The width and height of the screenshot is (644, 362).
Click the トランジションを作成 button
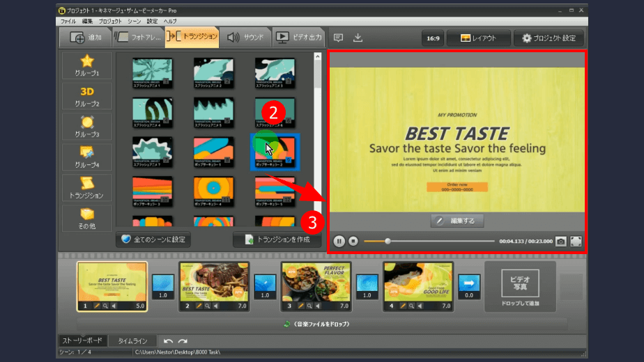click(x=277, y=239)
